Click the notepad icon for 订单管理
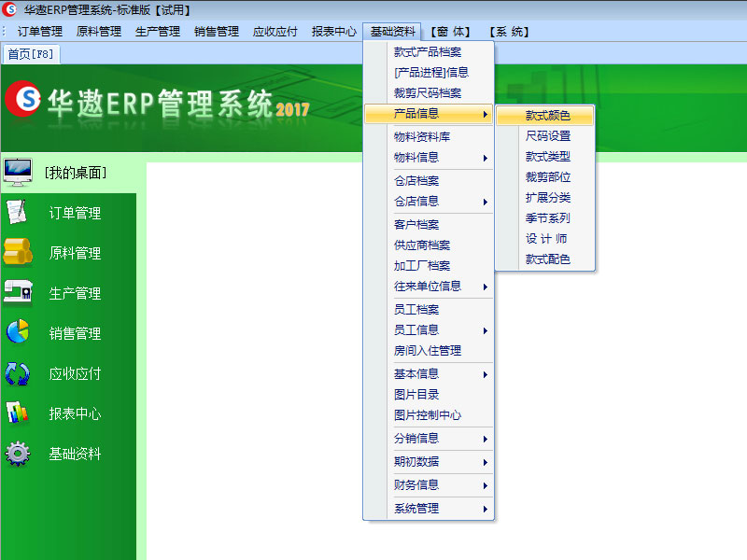 (17, 212)
